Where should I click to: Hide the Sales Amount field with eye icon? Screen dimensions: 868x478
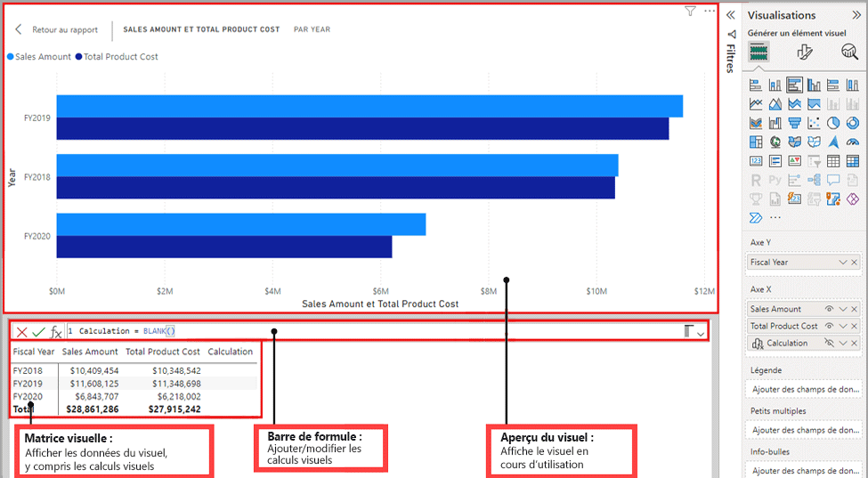click(x=829, y=309)
